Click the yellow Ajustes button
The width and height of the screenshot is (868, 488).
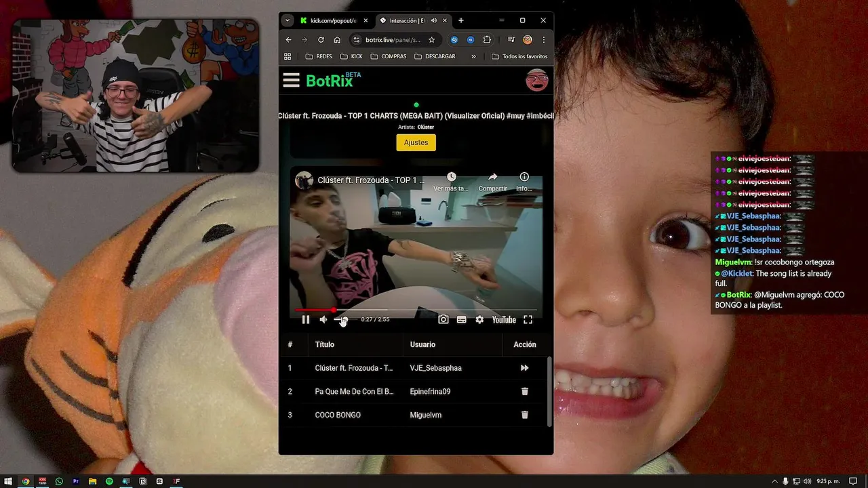point(416,142)
